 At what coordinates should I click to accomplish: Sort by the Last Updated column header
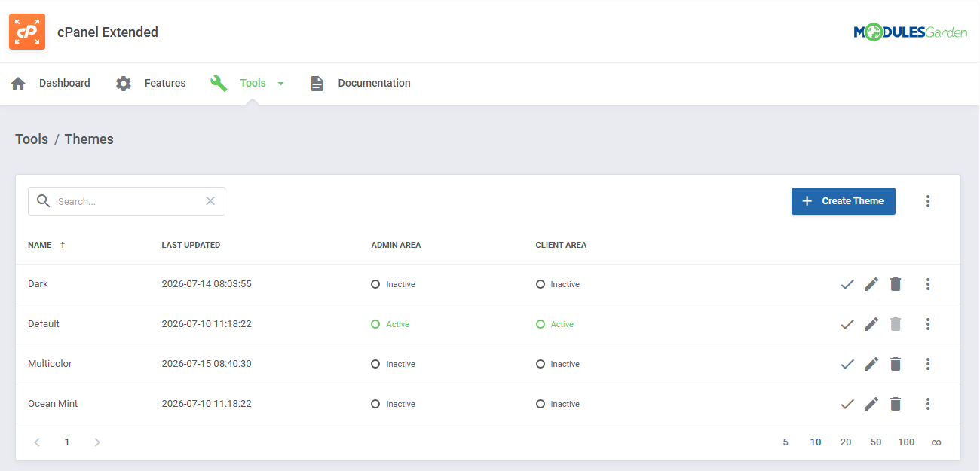[191, 245]
